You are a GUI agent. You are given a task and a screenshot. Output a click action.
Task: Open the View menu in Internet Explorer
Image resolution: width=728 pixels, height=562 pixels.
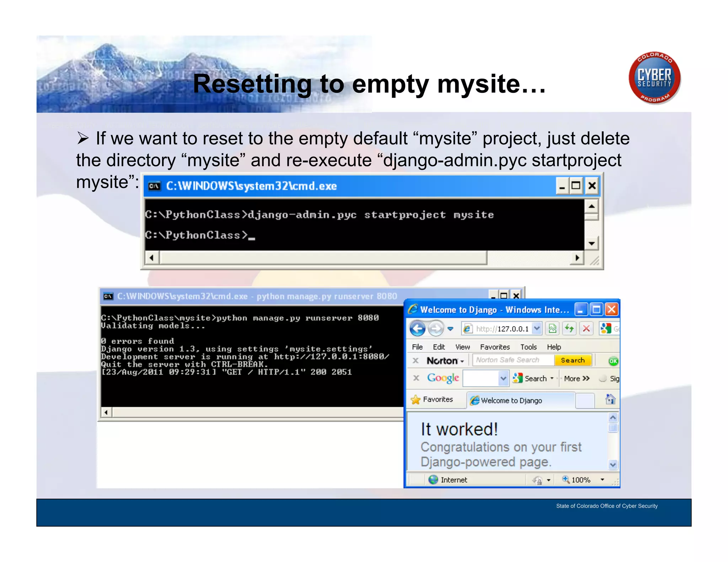tap(462, 347)
